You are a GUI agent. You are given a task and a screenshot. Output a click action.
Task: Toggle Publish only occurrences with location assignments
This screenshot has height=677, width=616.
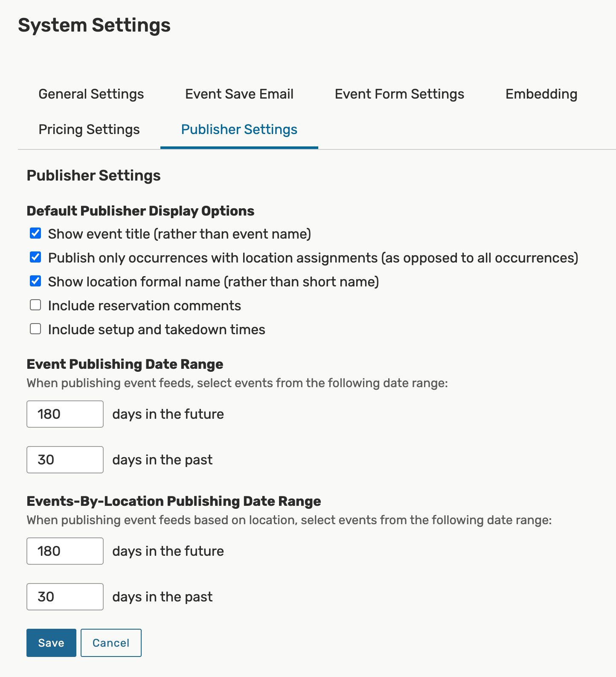tap(35, 257)
